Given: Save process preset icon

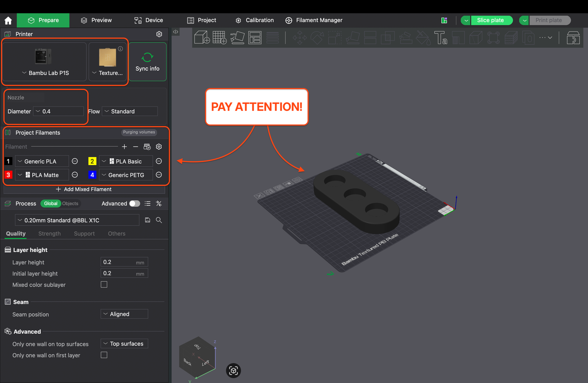Looking at the screenshot, I should 148,220.
